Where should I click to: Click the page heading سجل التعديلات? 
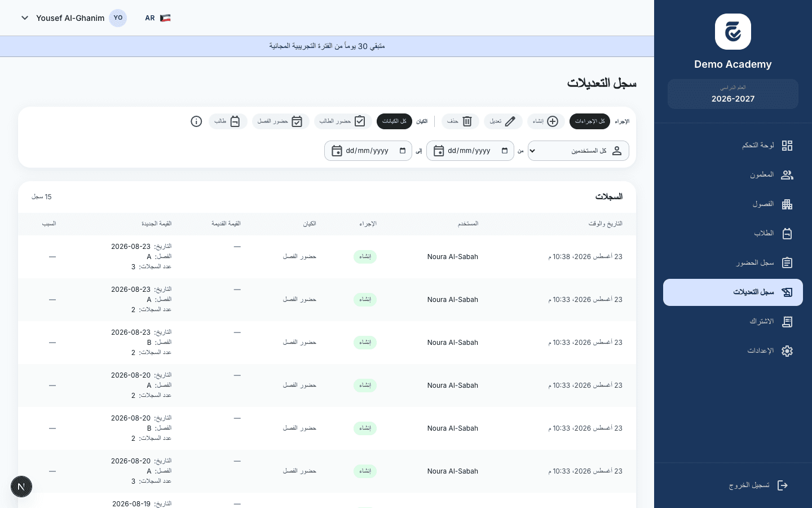tap(602, 84)
